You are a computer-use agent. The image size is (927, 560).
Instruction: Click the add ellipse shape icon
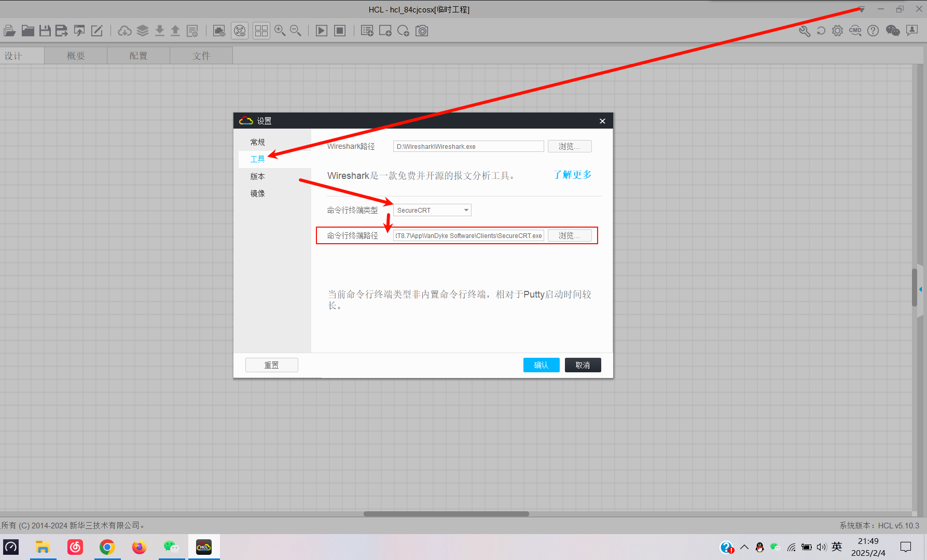coord(403,31)
